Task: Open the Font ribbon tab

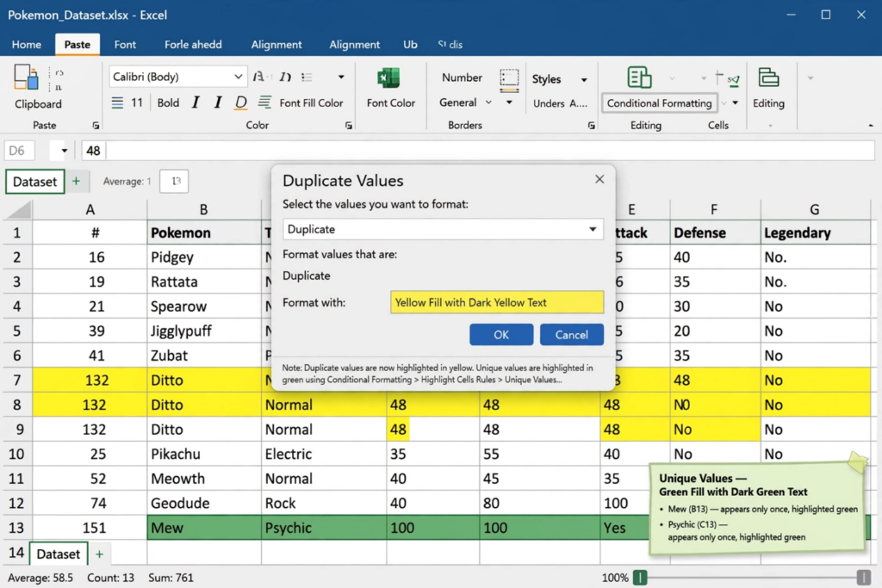Action: [125, 45]
